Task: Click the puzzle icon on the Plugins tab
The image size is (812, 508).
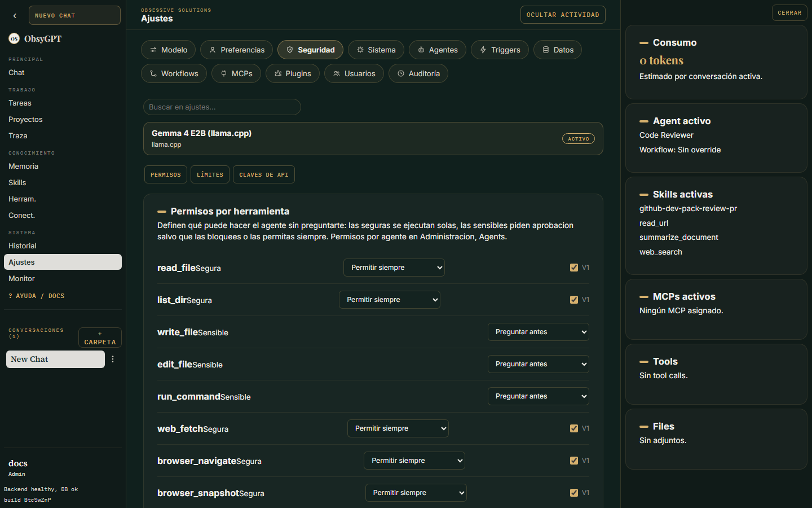Action: (x=278, y=73)
